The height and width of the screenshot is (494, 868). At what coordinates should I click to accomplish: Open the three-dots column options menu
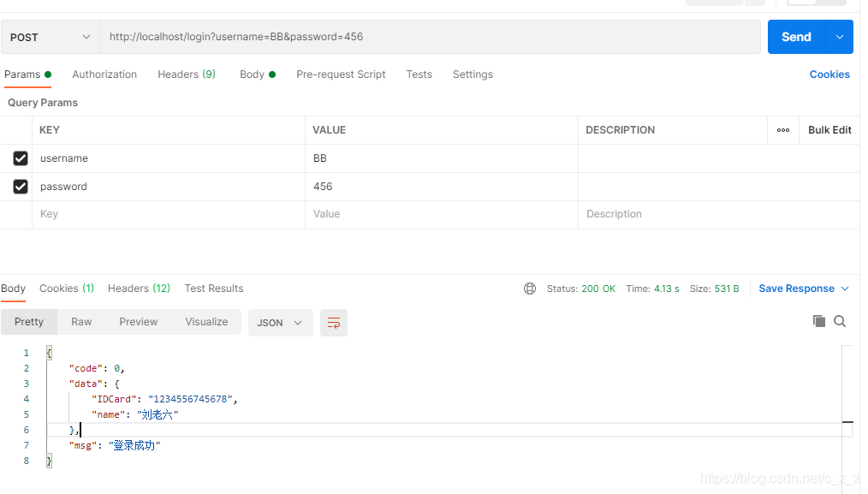(x=783, y=130)
